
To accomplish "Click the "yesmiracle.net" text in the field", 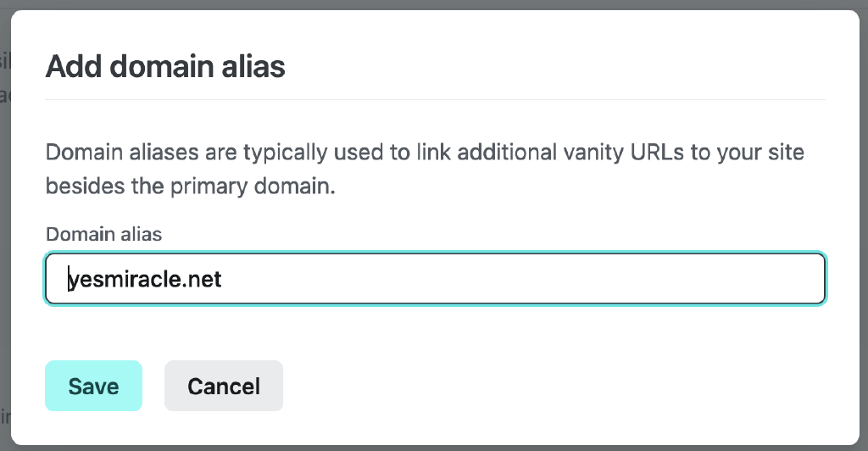I will click(146, 279).
